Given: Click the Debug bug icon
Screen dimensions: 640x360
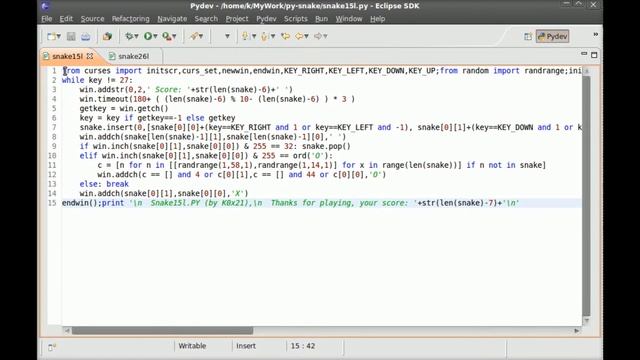Looking at the screenshot, I should [x=129, y=36].
